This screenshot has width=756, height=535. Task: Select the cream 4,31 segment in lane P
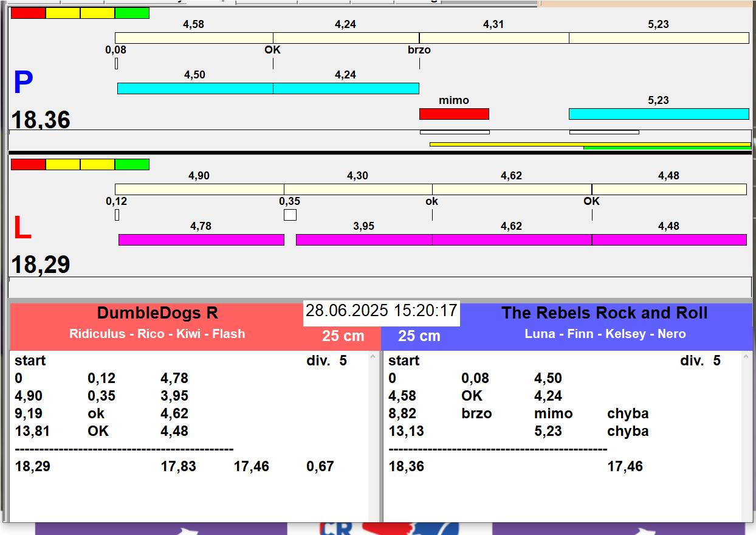point(494,38)
